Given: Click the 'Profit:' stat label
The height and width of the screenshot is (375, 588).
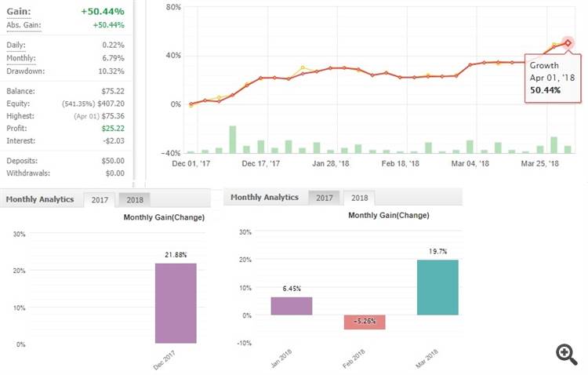Looking at the screenshot, I should (17, 129).
